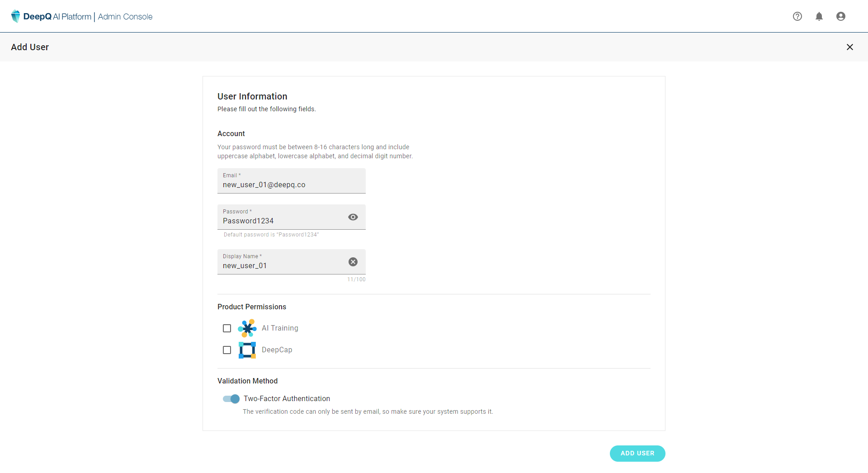The image size is (868, 473).
Task: Focus the Password input field
Action: pyautogui.click(x=280, y=221)
